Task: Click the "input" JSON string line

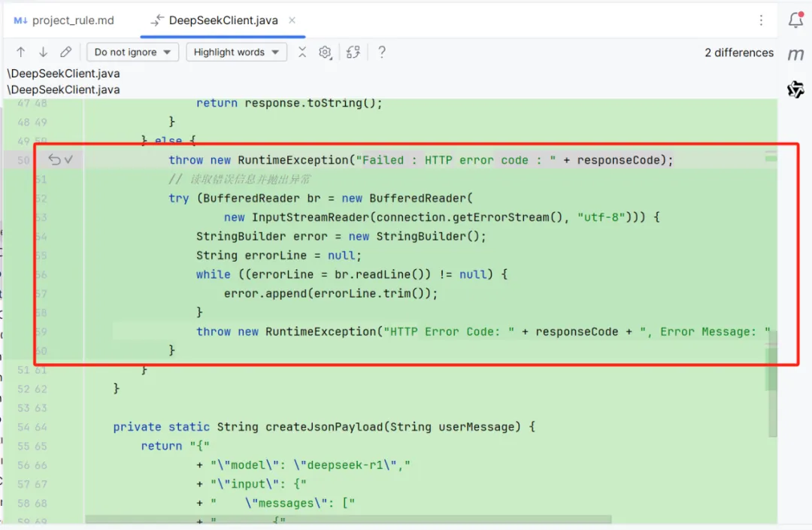Action: pyautogui.click(x=252, y=484)
